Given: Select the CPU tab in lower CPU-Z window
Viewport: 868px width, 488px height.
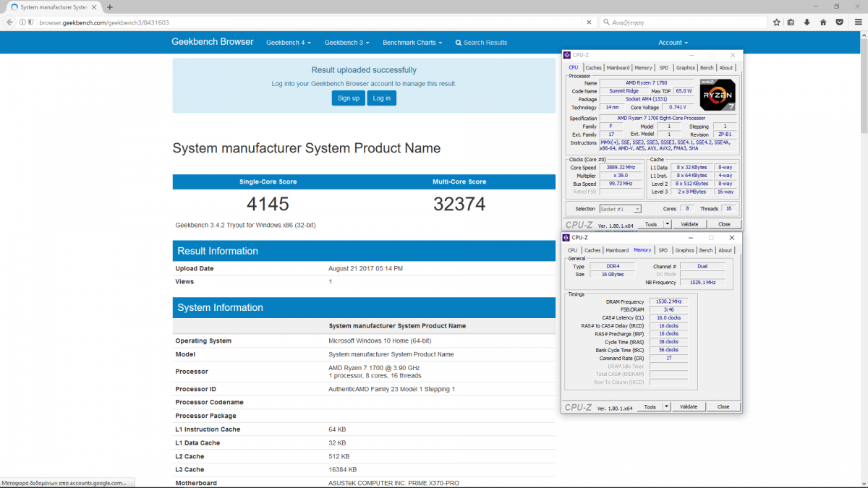Looking at the screenshot, I should tap(573, 250).
